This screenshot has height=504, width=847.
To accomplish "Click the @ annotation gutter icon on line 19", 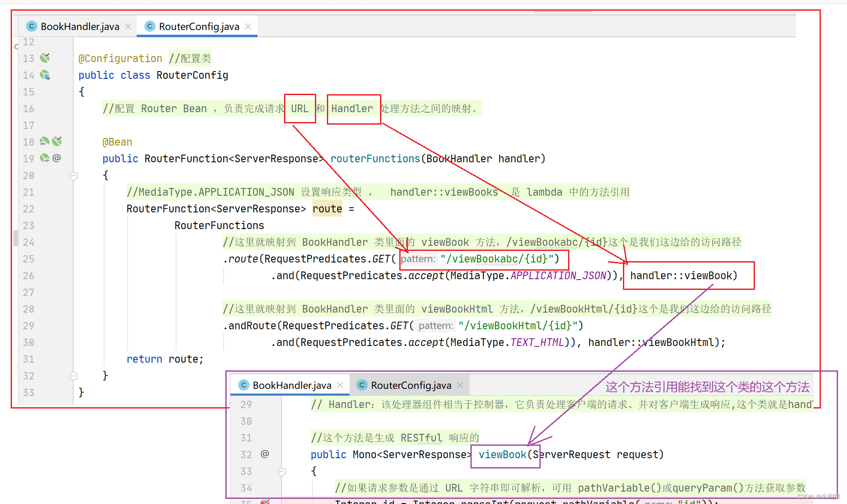I will click(x=57, y=158).
